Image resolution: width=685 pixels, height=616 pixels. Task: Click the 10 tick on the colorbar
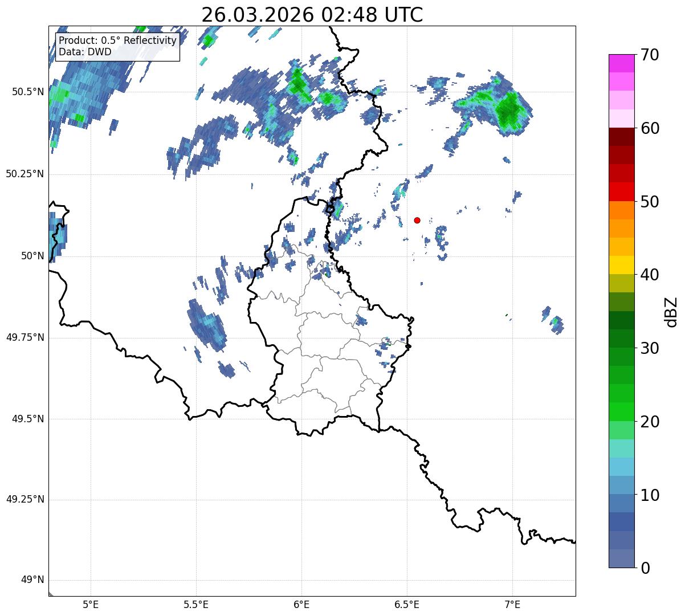pyautogui.click(x=650, y=495)
